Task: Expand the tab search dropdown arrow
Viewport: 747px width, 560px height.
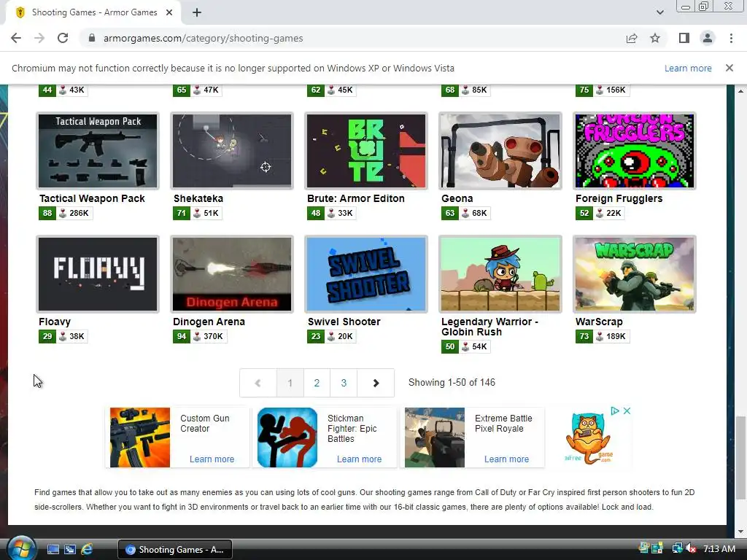Action: [659, 12]
